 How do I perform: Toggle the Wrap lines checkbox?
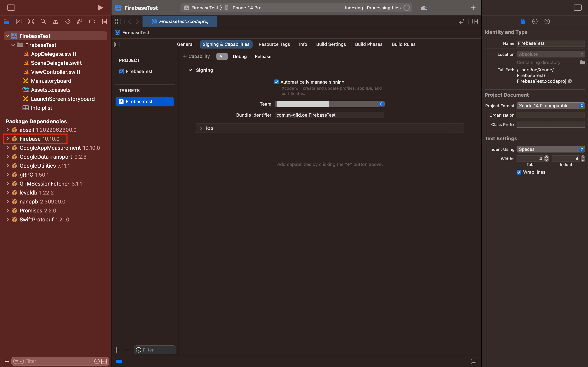[x=519, y=172]
